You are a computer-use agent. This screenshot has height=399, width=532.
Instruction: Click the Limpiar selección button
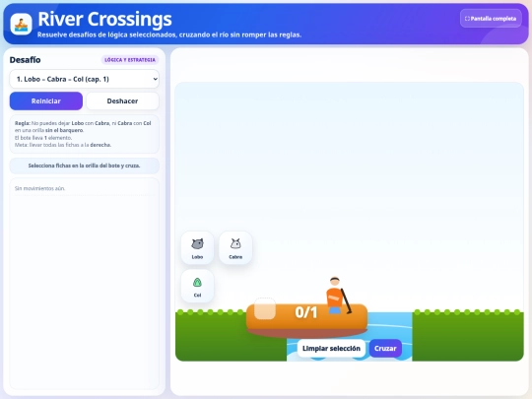331,349
